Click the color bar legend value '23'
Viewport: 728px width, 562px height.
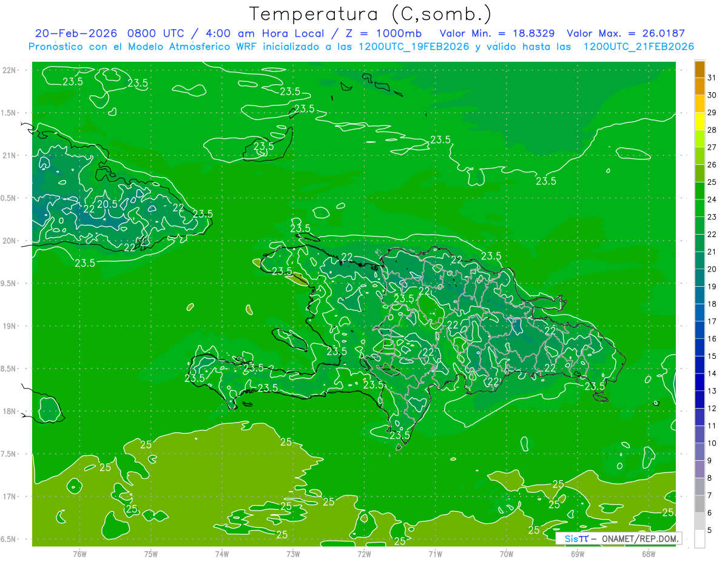pyautogui.click(x=712, y=216)
